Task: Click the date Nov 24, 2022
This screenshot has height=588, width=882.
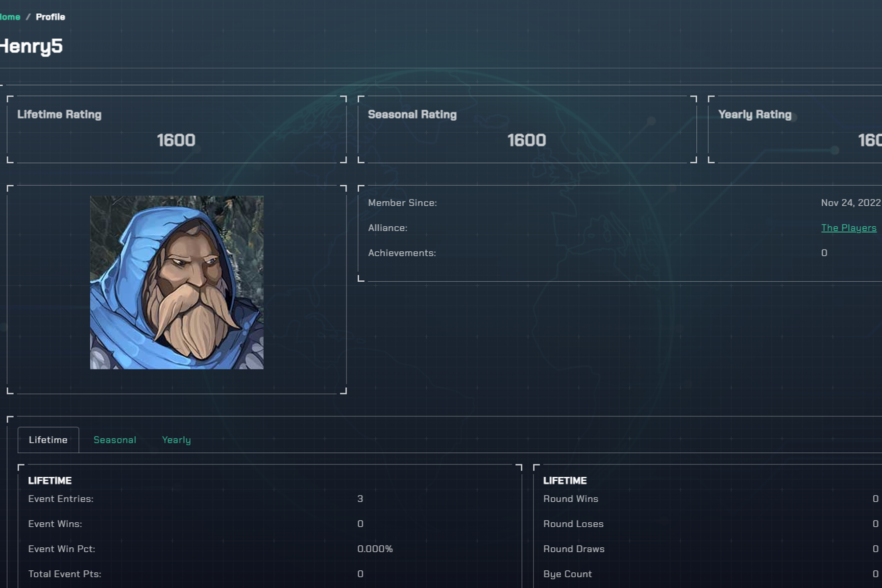Action: (851, 203)
